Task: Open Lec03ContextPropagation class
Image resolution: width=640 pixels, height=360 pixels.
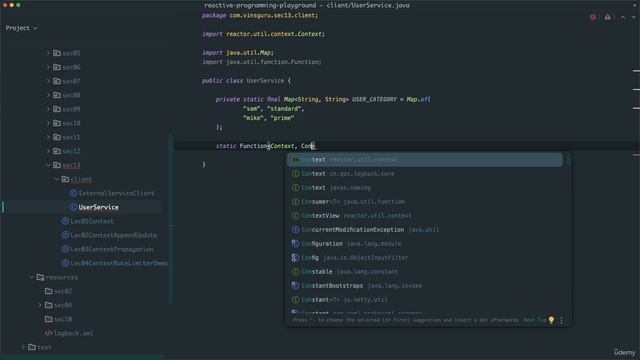Action: [112, 249]
